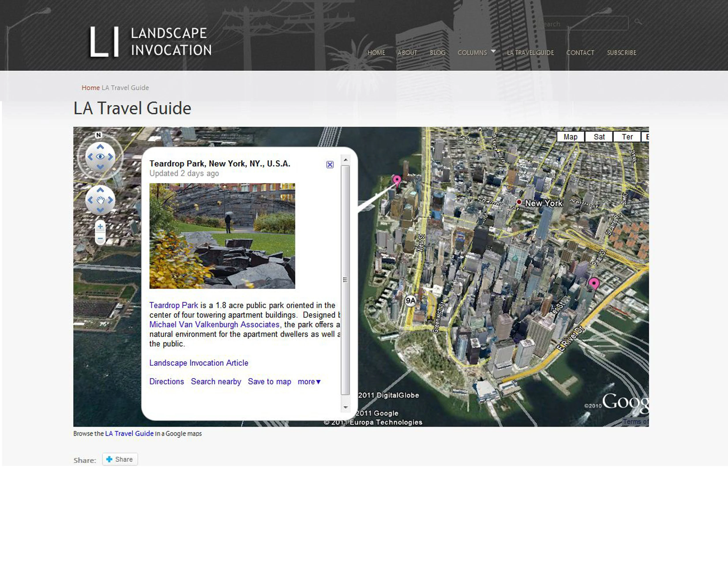Switch to standard Map view

coord(571,137)
